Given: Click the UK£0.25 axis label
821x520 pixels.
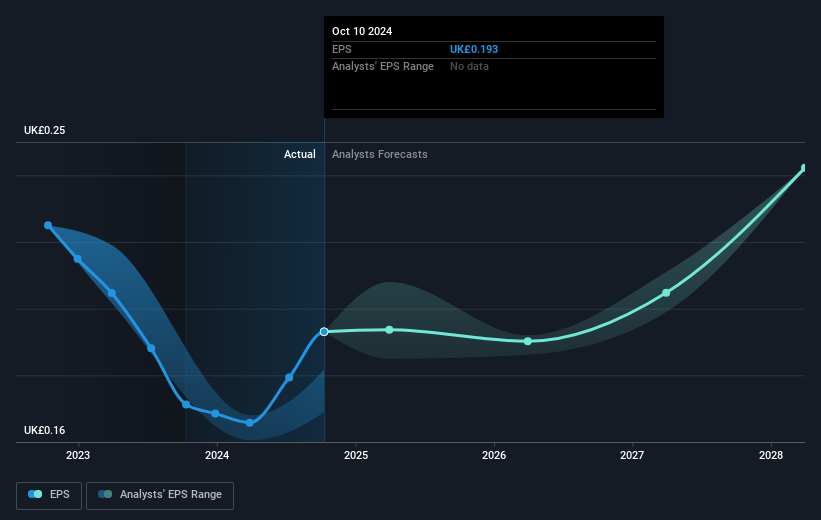Looking at the screenshot, I should tap(45, 130).
